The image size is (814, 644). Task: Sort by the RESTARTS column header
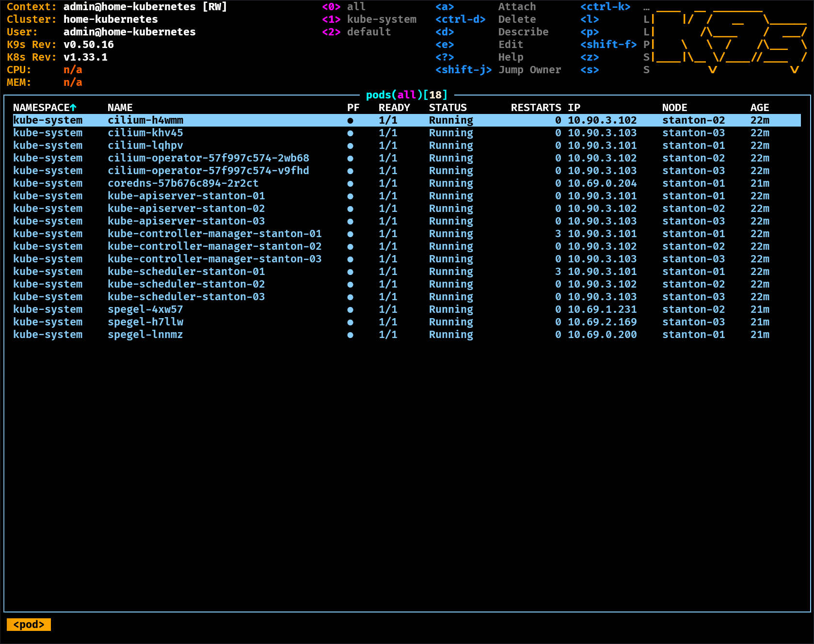[x=535, y=108]
